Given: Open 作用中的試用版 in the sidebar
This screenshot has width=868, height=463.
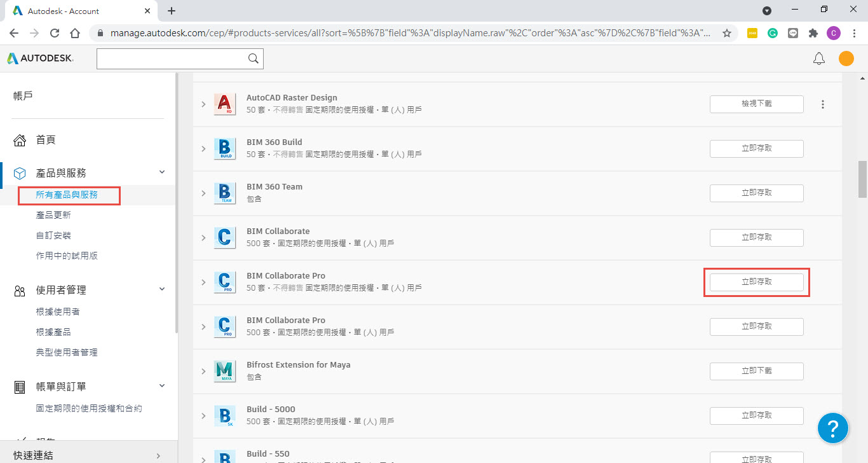Looking at the screenshot, I should point(67,256).
